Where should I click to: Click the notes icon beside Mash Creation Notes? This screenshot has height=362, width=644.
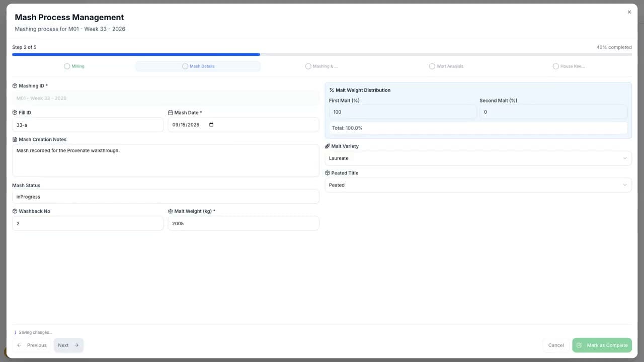pos(15,139)
